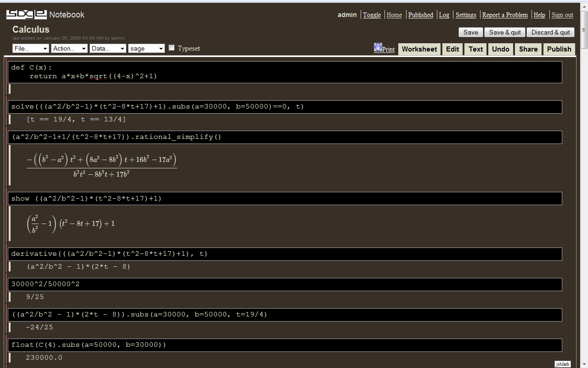
Task: Click the solve equation input cell
Action: click(285, 107)
